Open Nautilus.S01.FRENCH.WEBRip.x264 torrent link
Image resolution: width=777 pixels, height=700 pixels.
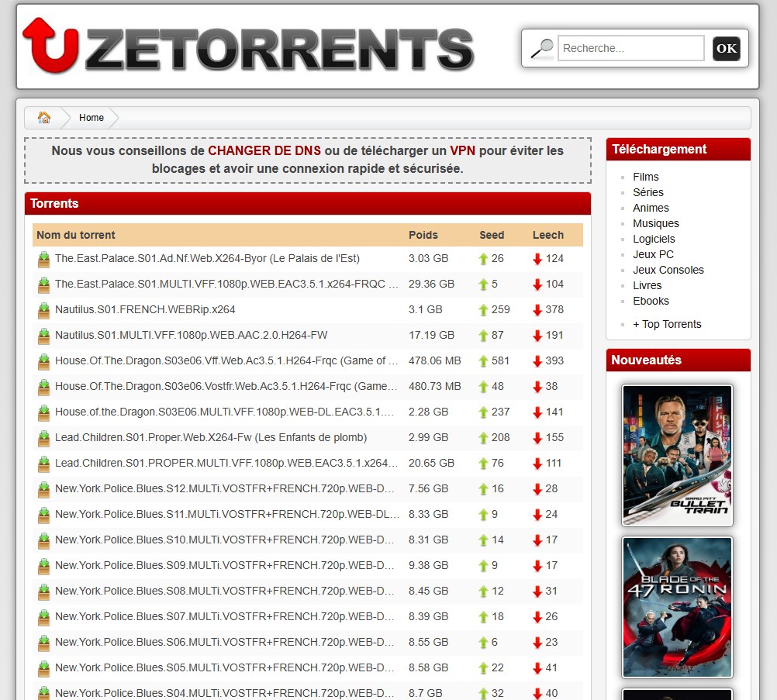[x=145, y=309]
